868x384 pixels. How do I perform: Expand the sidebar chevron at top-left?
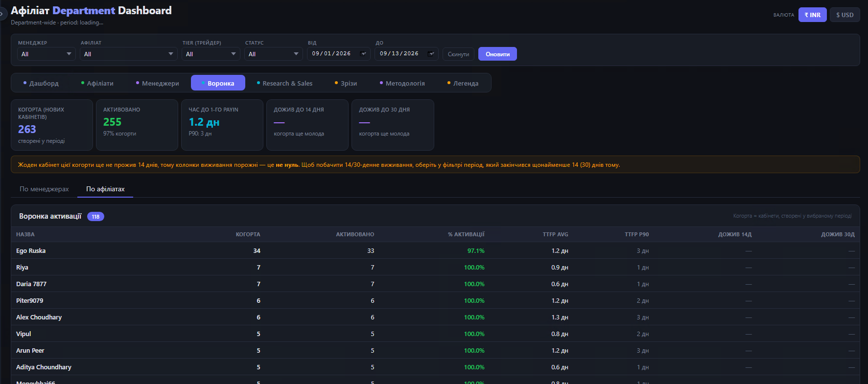point(2,14)
